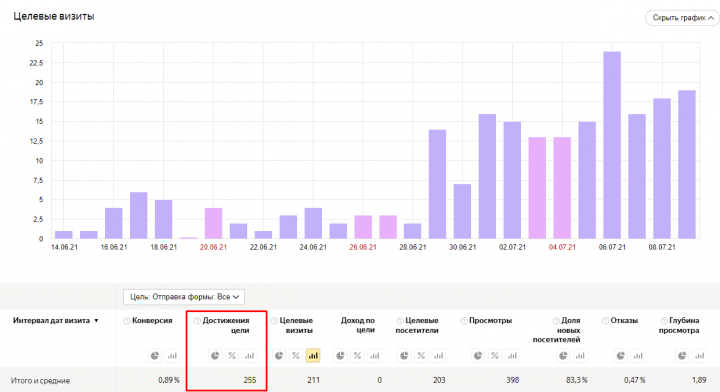Sort table by Доля новых посетителей header
Viewport: 720px width, 392px height.
point(557,330)
